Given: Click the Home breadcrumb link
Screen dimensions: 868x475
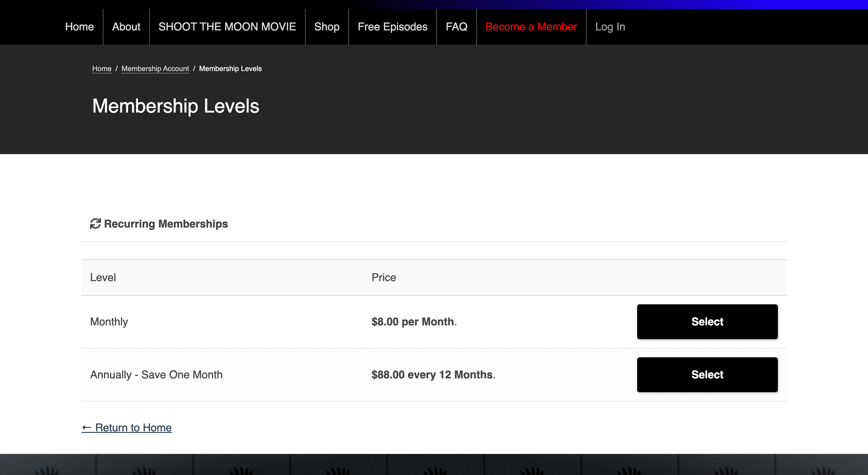Looking at the screenshot, I should (101, 68).
